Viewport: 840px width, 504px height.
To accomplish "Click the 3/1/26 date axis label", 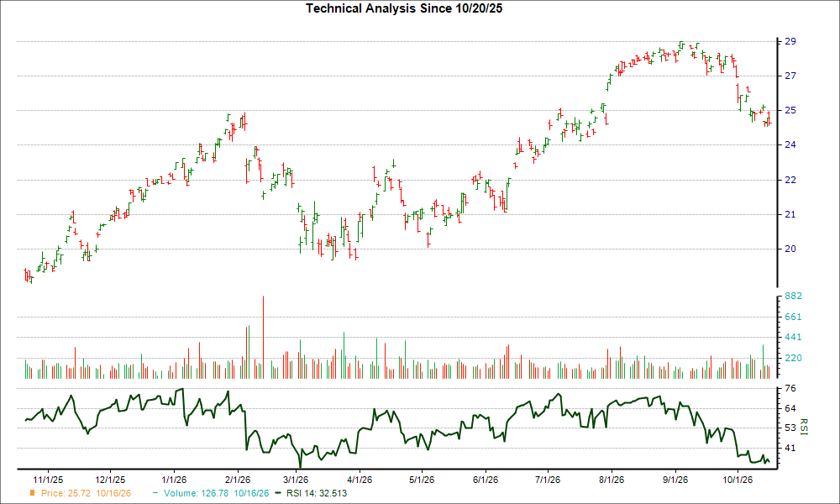I will click(296, 480).
